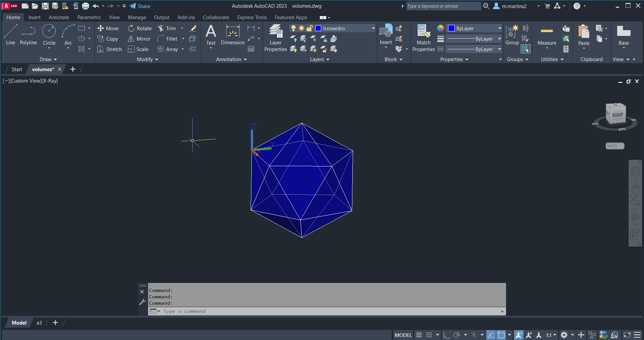Activate the Mirror tool
Screen dimensions: 644x340
139,39
